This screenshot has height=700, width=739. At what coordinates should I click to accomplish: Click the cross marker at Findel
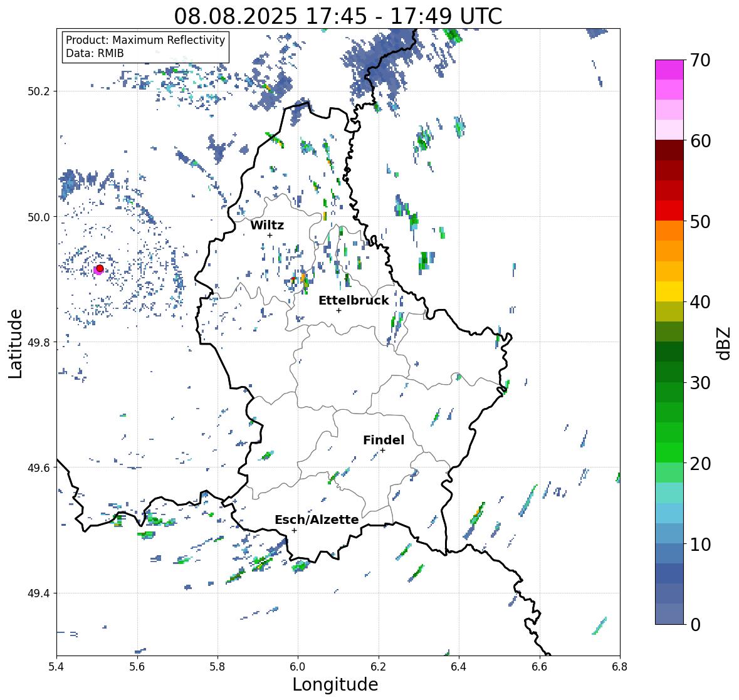(383, 451)
